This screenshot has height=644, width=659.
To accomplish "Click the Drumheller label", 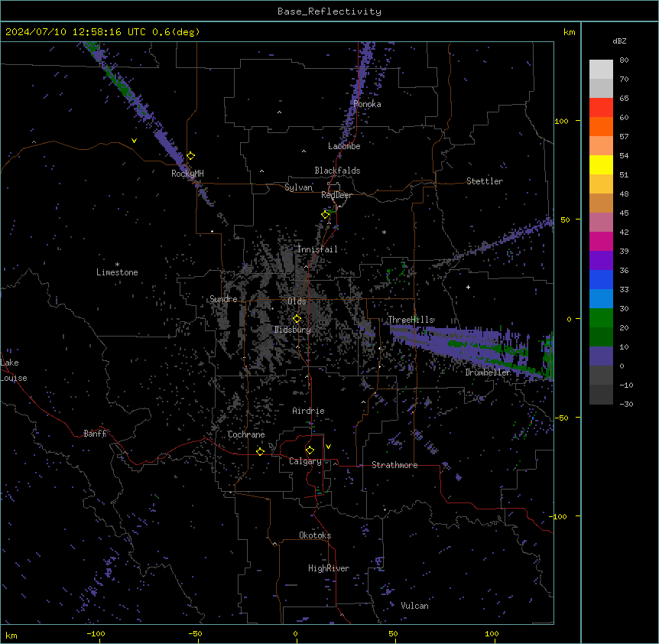I will [488, 372].
